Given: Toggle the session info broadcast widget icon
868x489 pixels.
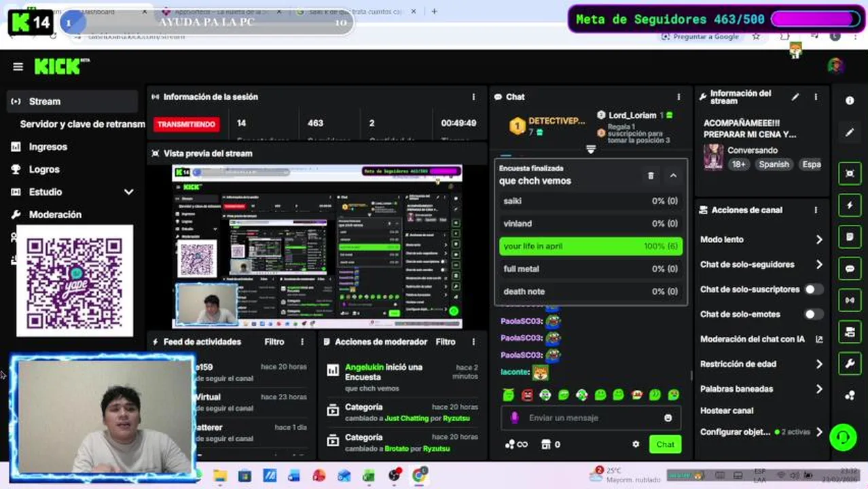Looking at the screenshot, I should click(x=850, y=300).
